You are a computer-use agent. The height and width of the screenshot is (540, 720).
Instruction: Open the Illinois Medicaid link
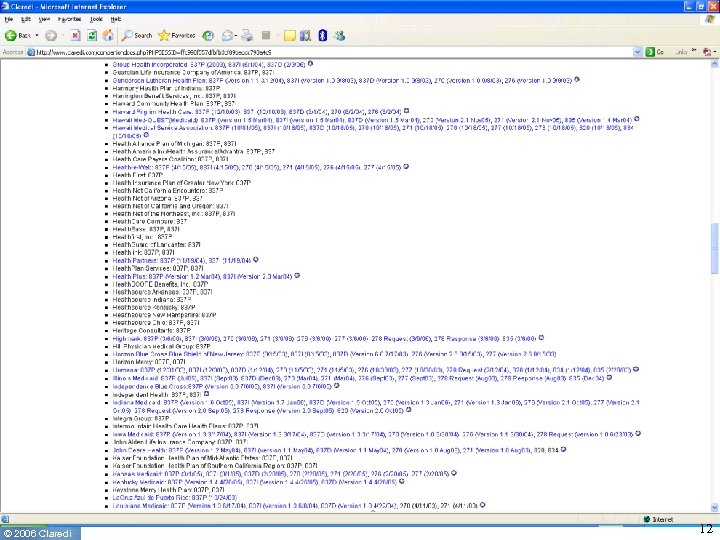(359, 378)
